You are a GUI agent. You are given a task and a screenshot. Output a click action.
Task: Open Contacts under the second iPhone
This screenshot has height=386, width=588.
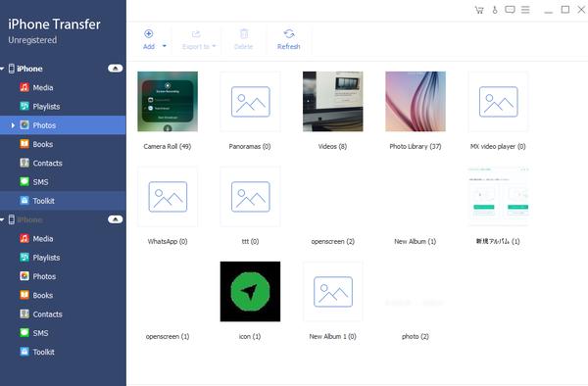pos(63,314)
